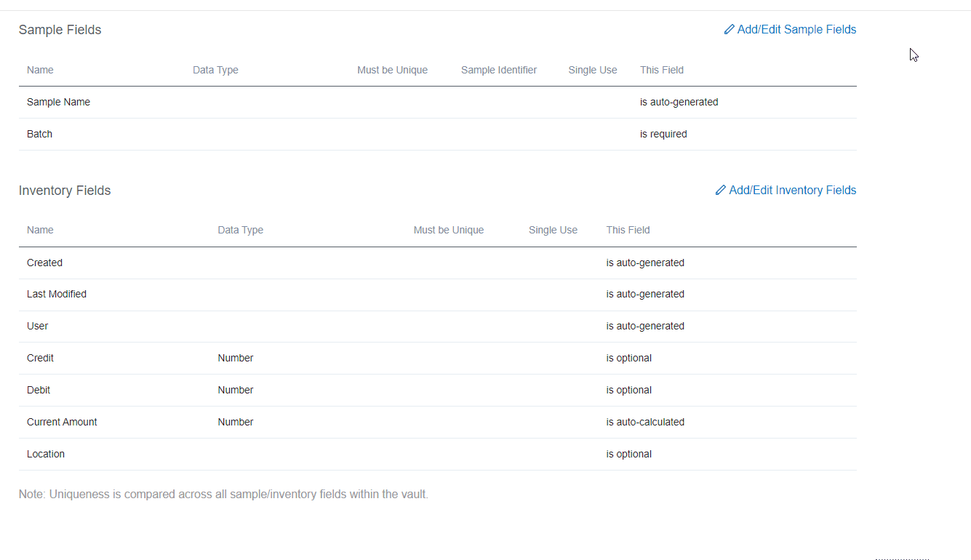Screen dimensions: 971x560
Task: Click 'is optional' in the Location row
Action: coord(629,454)
